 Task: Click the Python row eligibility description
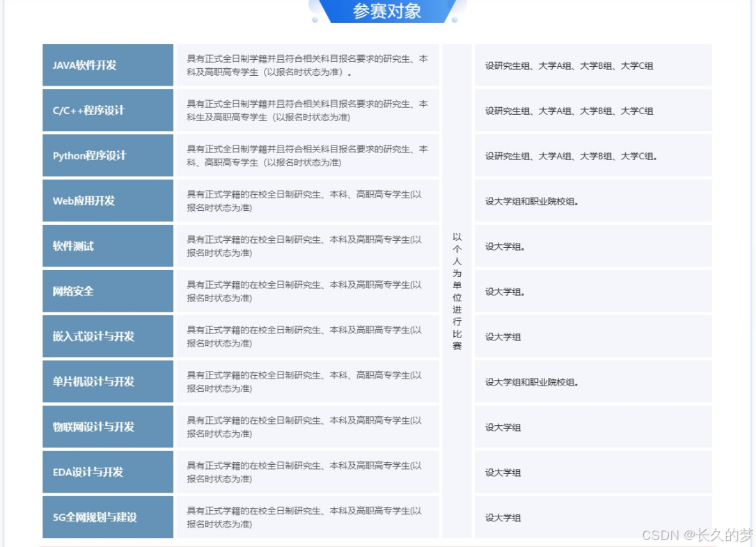[x=308, y=156]
